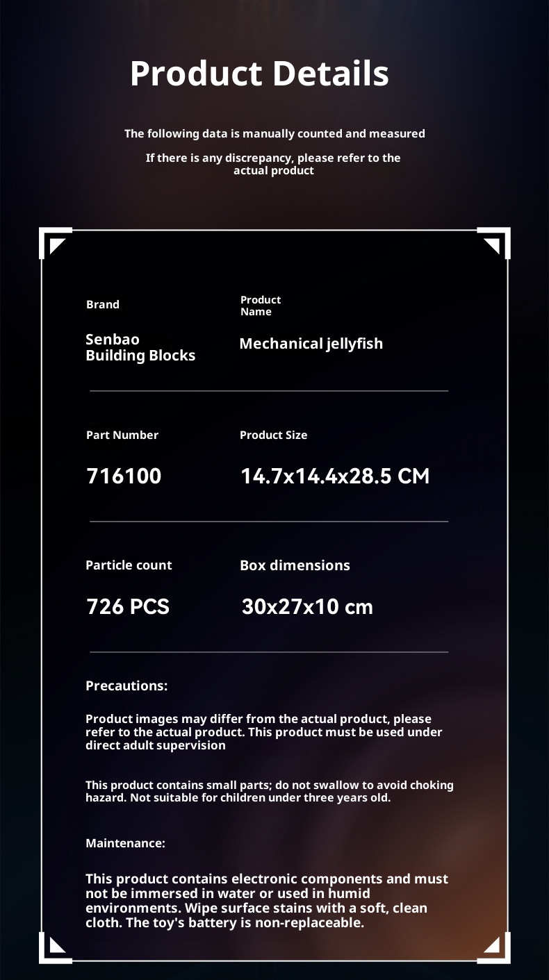Click the bottom-right corner bracket decoration

[x=493, y=947]
